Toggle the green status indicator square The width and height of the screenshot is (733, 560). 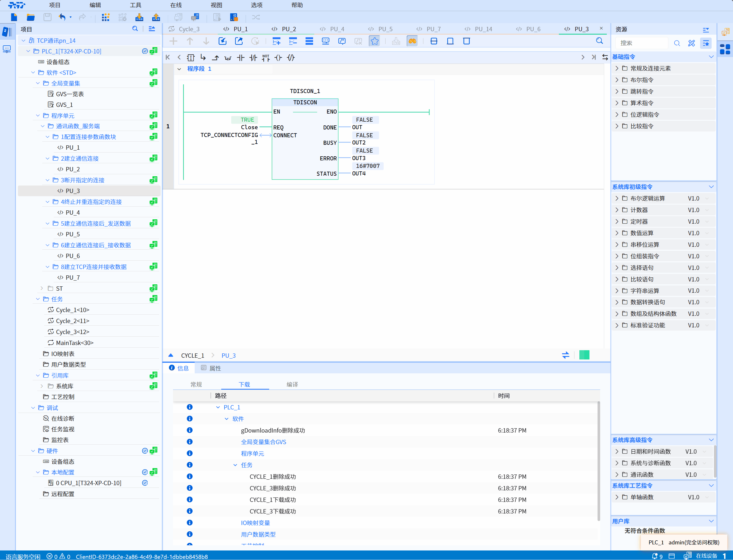584,355
